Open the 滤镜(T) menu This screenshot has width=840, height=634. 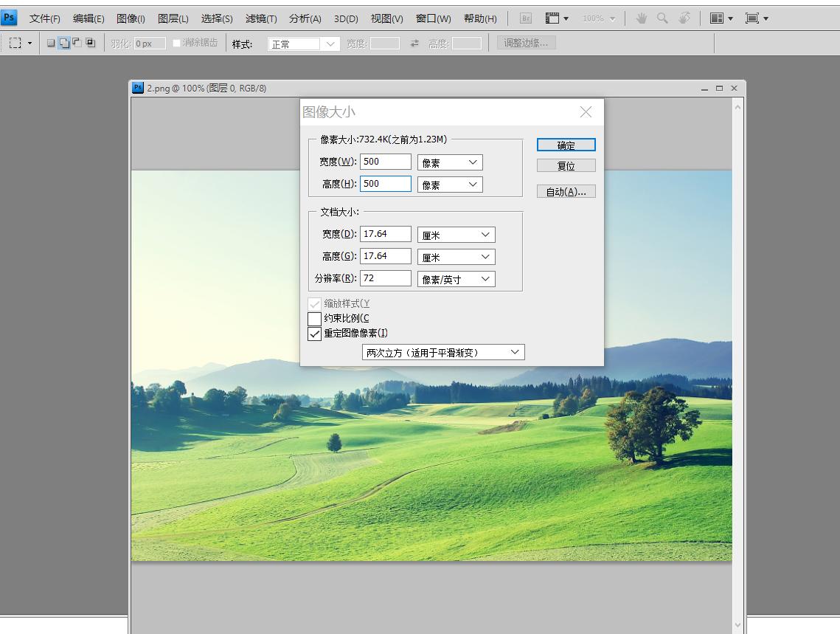coord(261,18)
